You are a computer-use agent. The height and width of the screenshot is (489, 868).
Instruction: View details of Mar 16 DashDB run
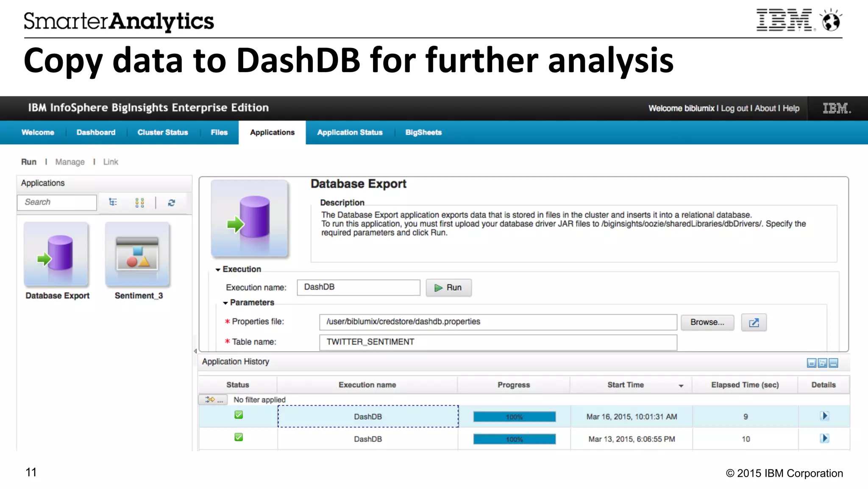pos(824,416)
